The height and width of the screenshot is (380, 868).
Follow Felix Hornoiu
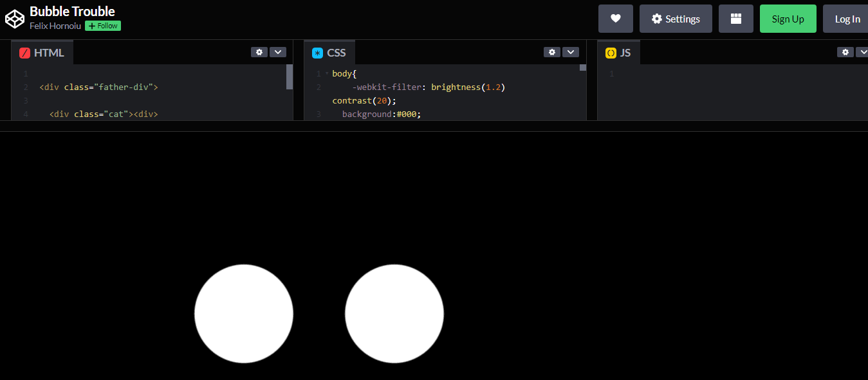pyautogui.click(x=102, y=26)
